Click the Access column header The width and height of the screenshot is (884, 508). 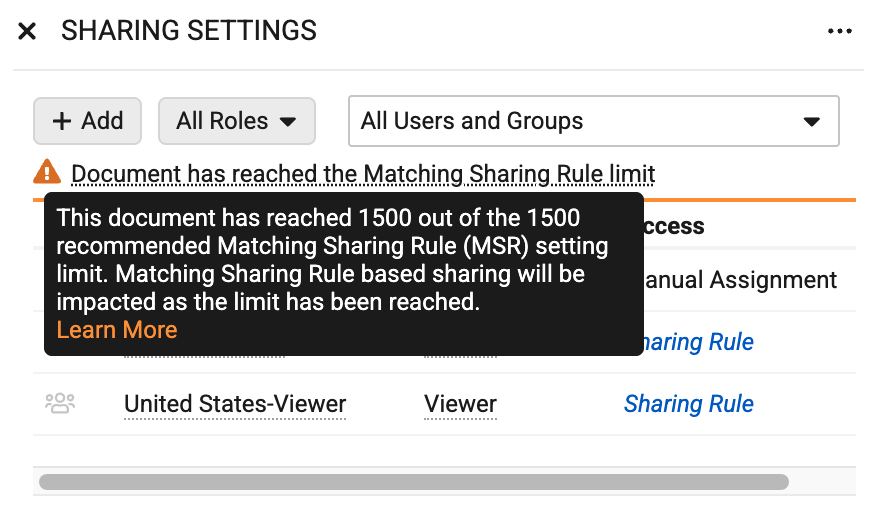(x=674, y=226)
